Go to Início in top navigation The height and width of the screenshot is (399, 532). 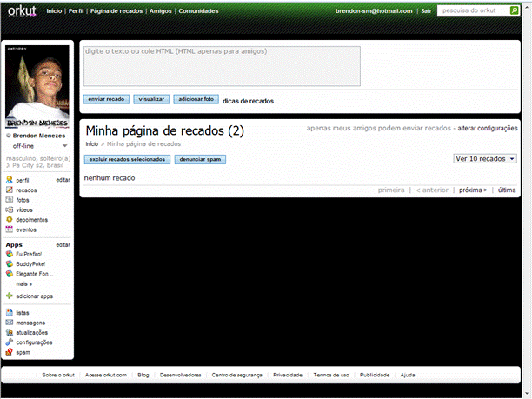[x=54, y=10]
